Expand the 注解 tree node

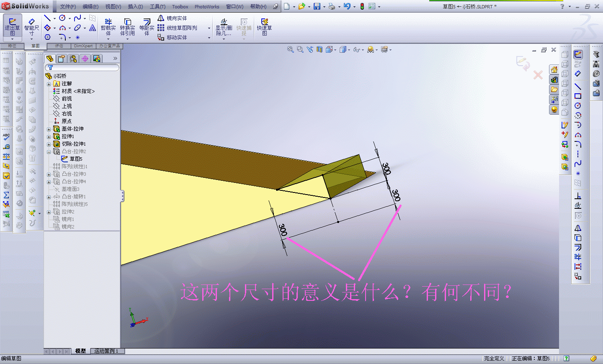(x=49, y=84)
